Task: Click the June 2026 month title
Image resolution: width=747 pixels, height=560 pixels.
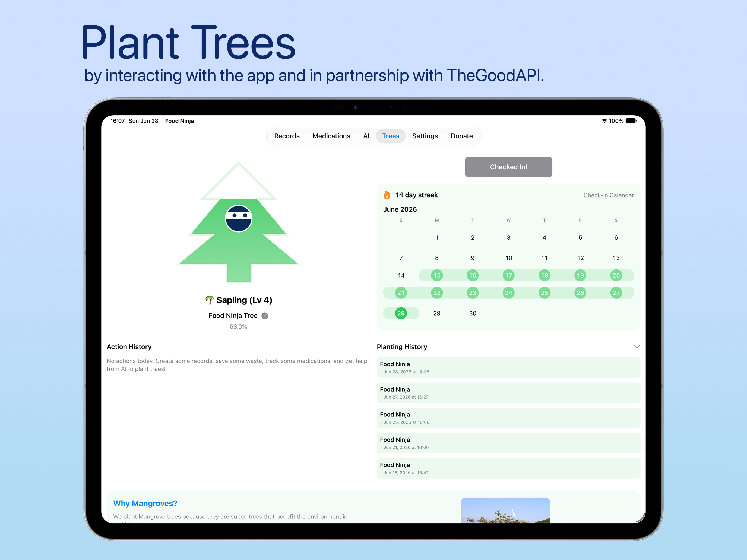Action: [400, 209]
